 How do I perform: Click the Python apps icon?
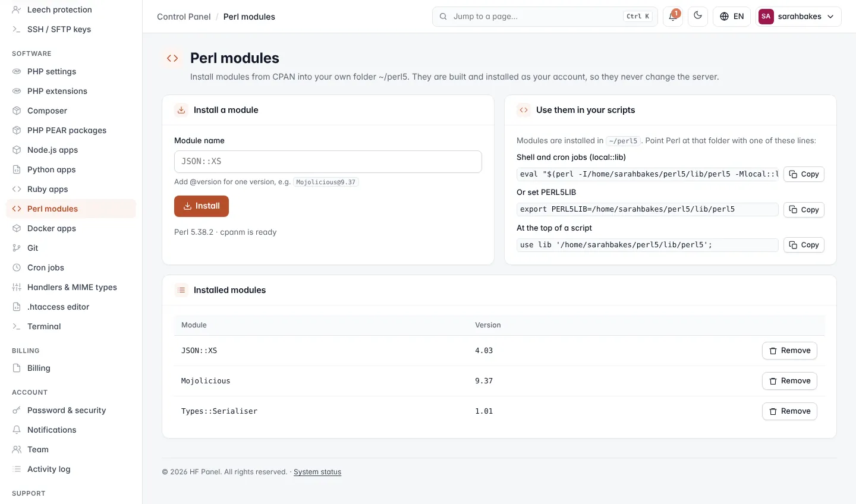(x=17, y=169)
